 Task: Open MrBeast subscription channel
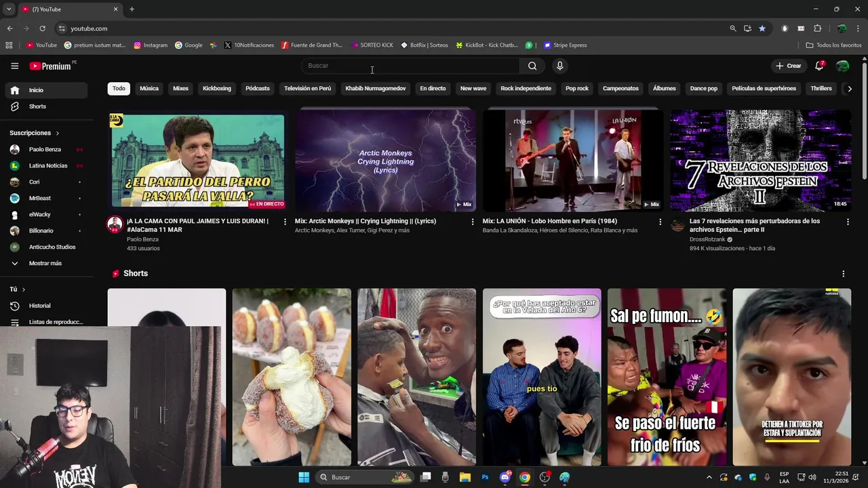tap(46, 198)
